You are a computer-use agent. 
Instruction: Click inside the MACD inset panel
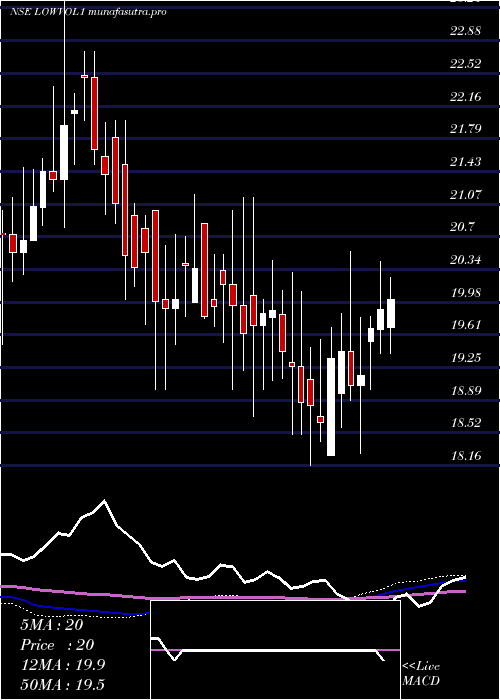[275, 650]
